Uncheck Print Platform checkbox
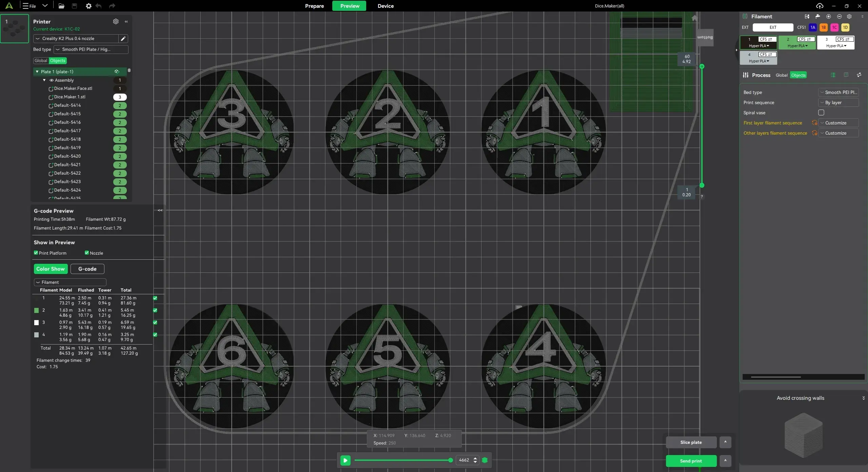This screenshot has height=472, width=868. (36, 253)
